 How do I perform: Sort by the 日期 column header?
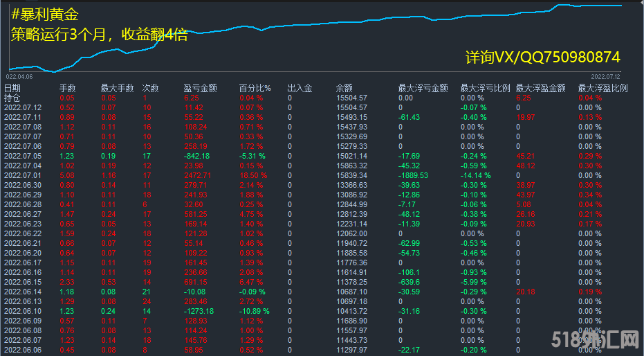click(x=12, y=88)
